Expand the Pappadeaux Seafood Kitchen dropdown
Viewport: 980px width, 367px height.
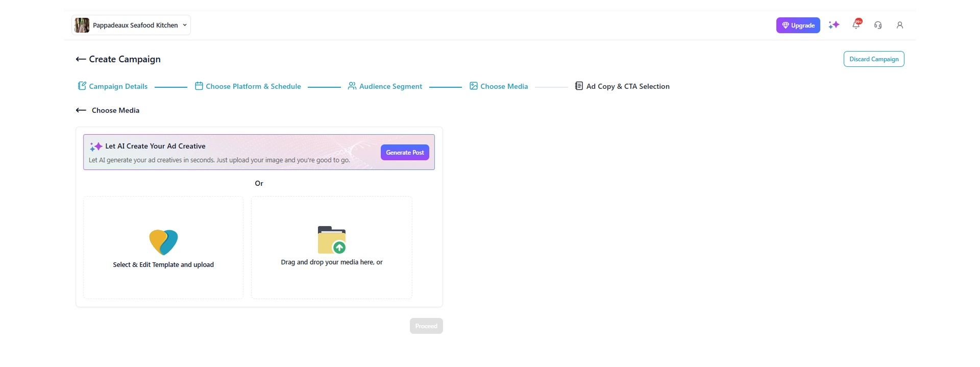point(185,25)
